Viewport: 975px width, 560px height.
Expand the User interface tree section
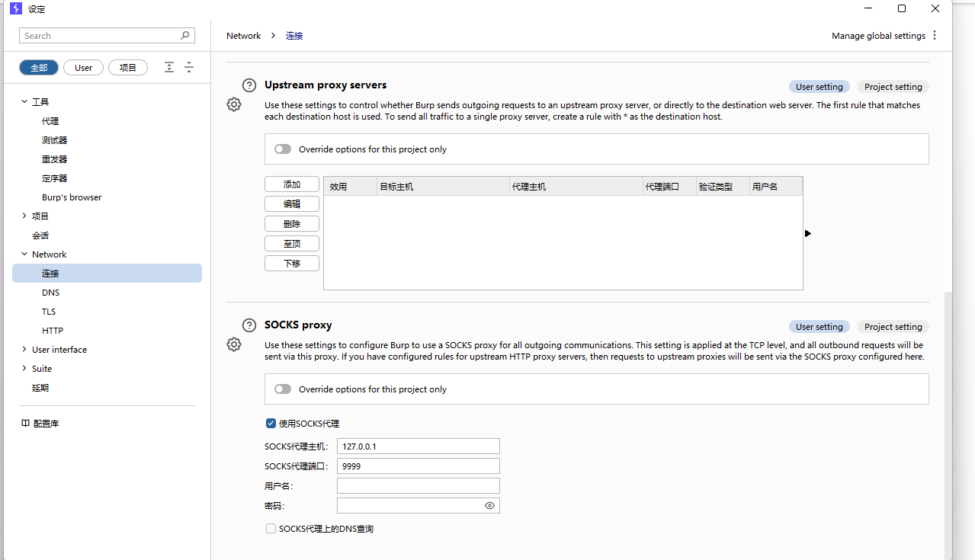pyautogui.click(x=24, y=350)
